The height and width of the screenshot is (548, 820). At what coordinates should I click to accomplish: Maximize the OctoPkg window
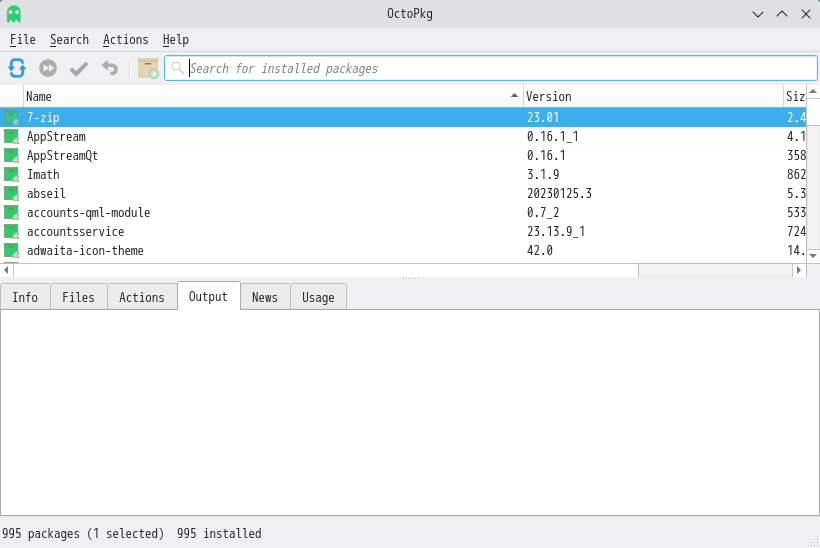782,14
